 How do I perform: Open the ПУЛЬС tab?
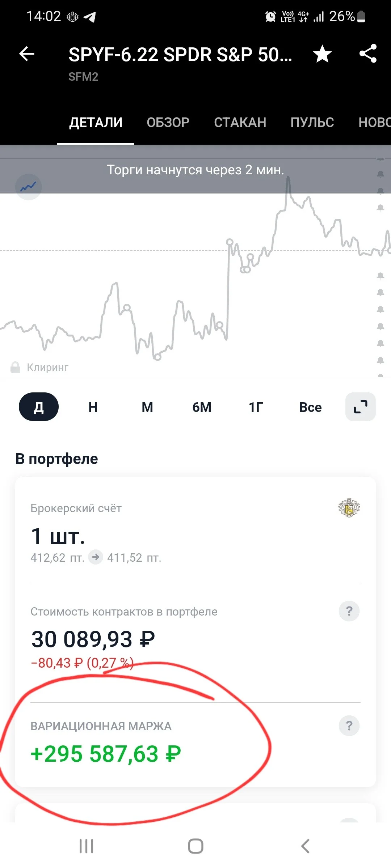(312, 122)
